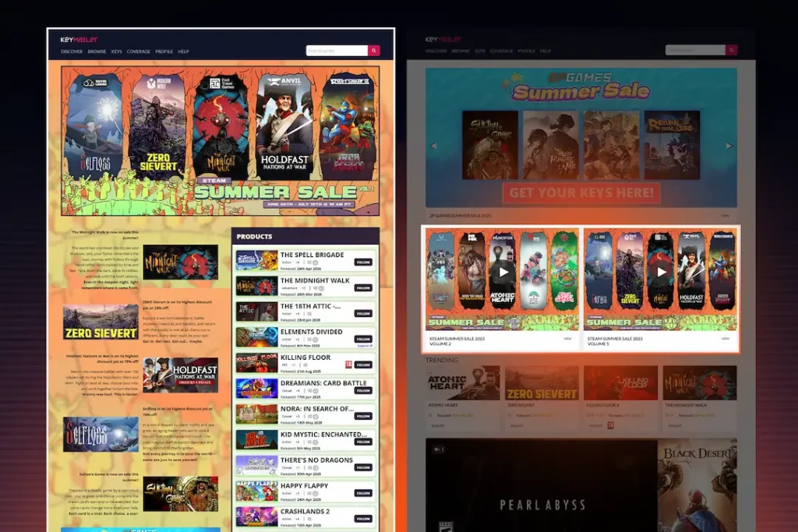Focus the search field on the right page
Image resolution: width=798 pixels, height=532 pixels.
pos(695,50)
